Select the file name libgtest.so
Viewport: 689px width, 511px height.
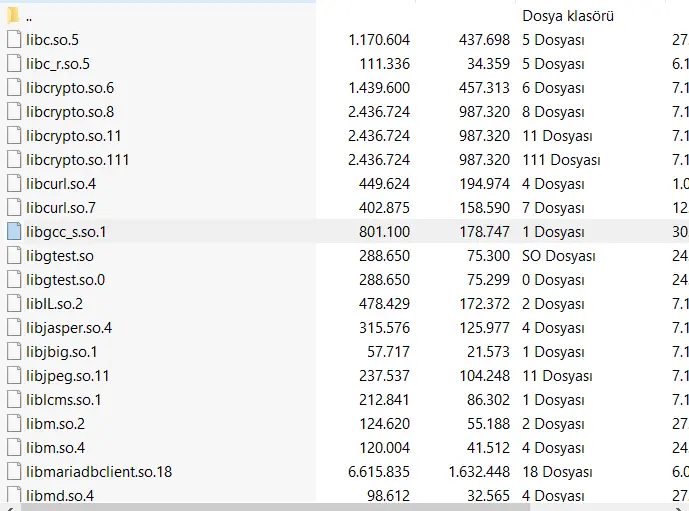click(60, 256)
